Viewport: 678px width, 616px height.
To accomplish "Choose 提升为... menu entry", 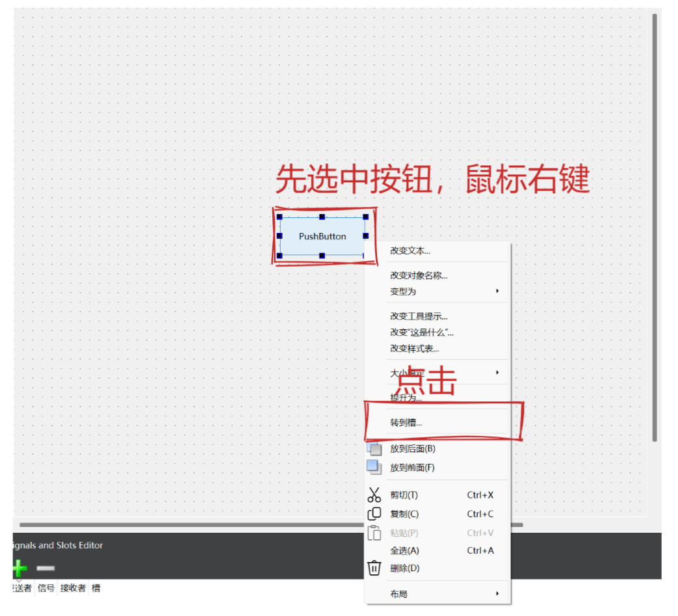I will (x=437, y=398).
